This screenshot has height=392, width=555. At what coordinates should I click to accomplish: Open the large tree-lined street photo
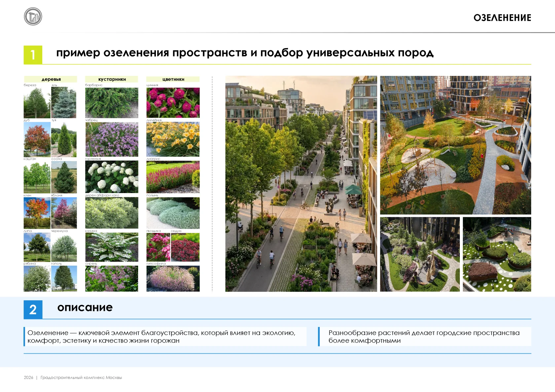(x=301, y=184)
